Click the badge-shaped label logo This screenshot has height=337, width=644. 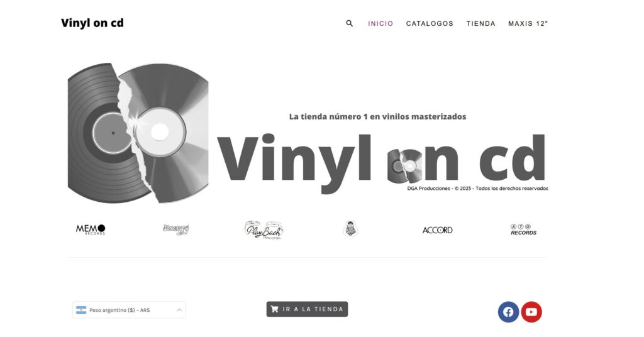350,229
